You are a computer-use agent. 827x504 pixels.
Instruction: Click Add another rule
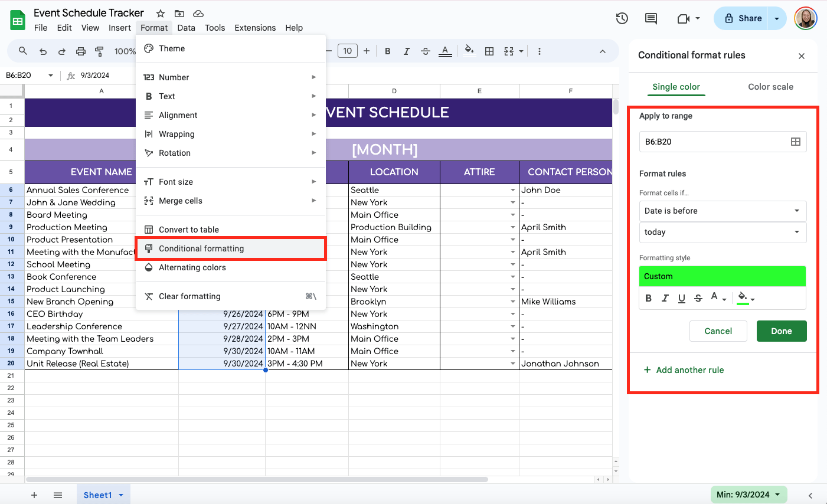pyautogui.click(x=684, y=370)
